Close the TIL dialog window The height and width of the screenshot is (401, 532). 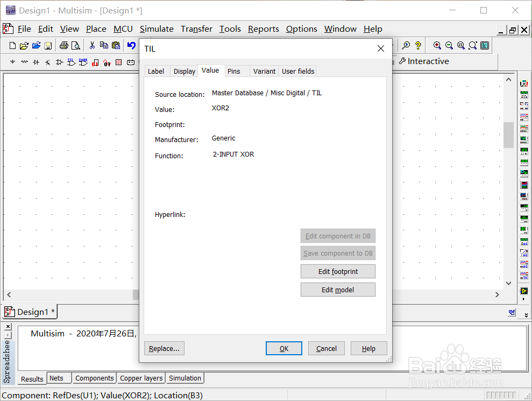[x=381, y=48]
